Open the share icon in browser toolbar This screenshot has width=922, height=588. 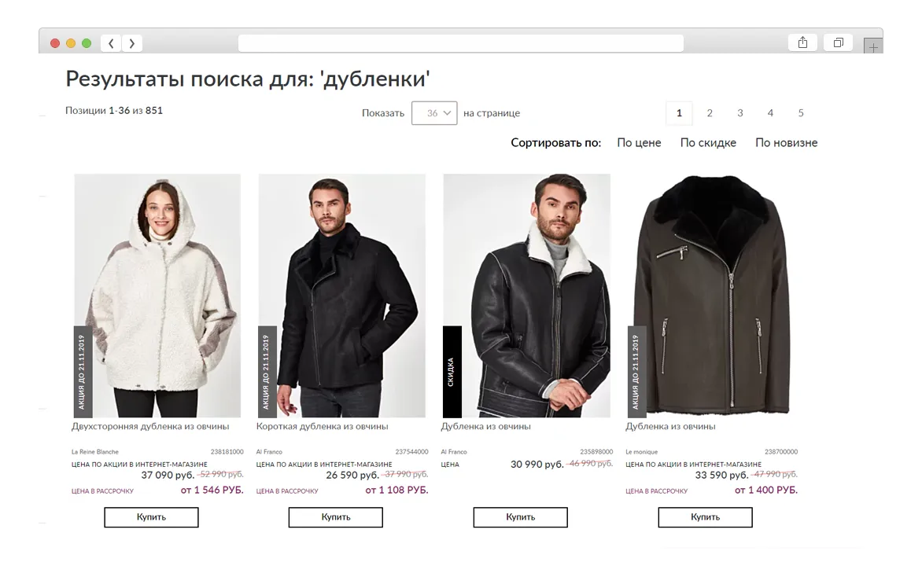[802, 43]
